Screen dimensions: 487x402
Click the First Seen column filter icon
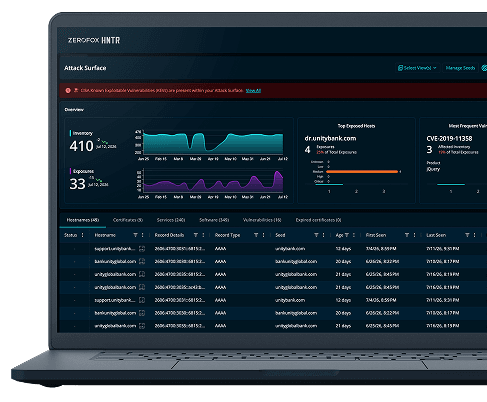[407, 235]
